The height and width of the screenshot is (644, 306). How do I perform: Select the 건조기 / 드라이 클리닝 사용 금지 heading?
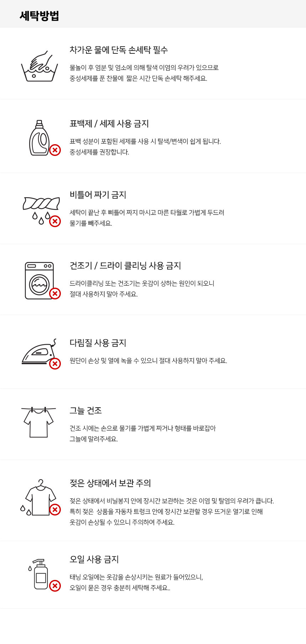point(125,266)
